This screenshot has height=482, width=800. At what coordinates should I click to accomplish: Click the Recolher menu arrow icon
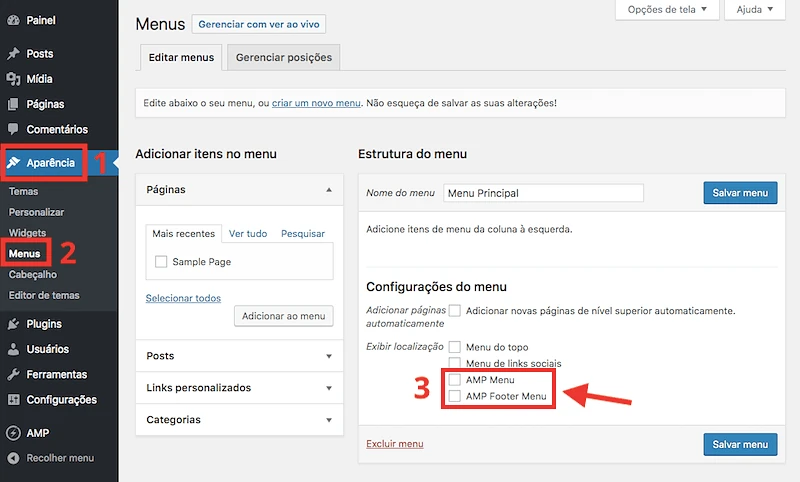tap(13, 458)
